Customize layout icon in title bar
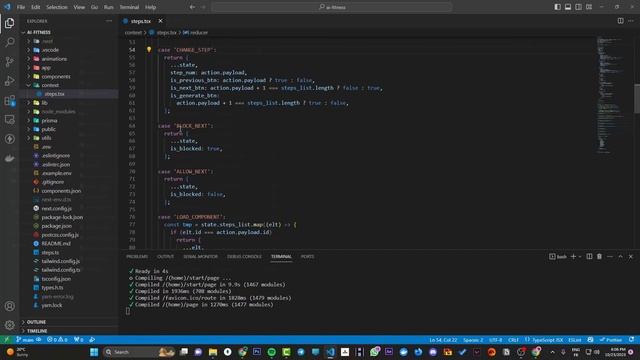 click(x=589, y=7)
